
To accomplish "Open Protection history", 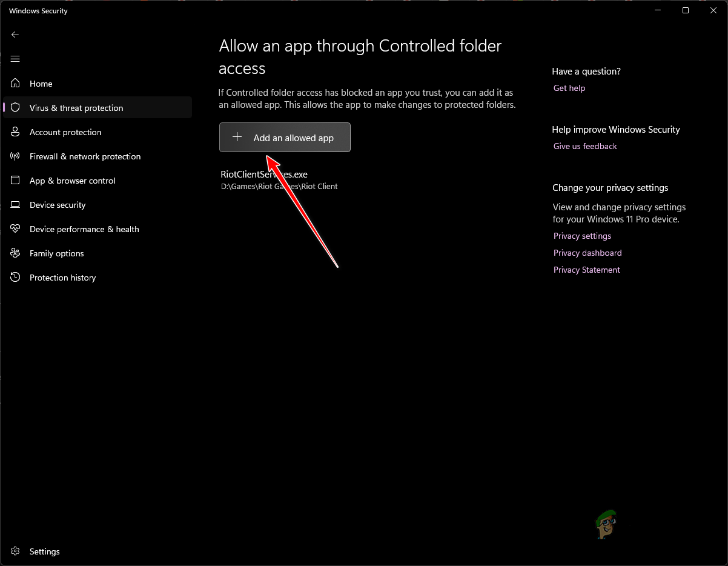I will [63, 278].
